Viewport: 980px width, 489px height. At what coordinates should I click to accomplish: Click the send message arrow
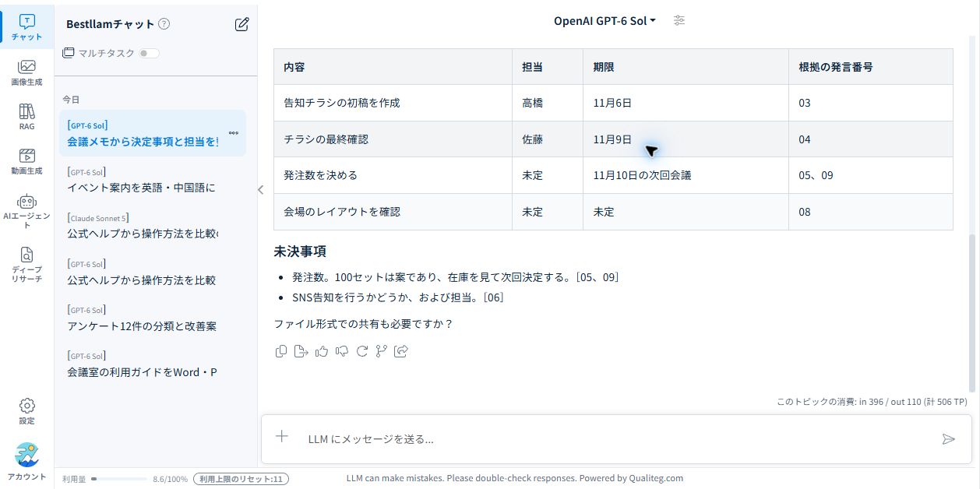(948, 439)
